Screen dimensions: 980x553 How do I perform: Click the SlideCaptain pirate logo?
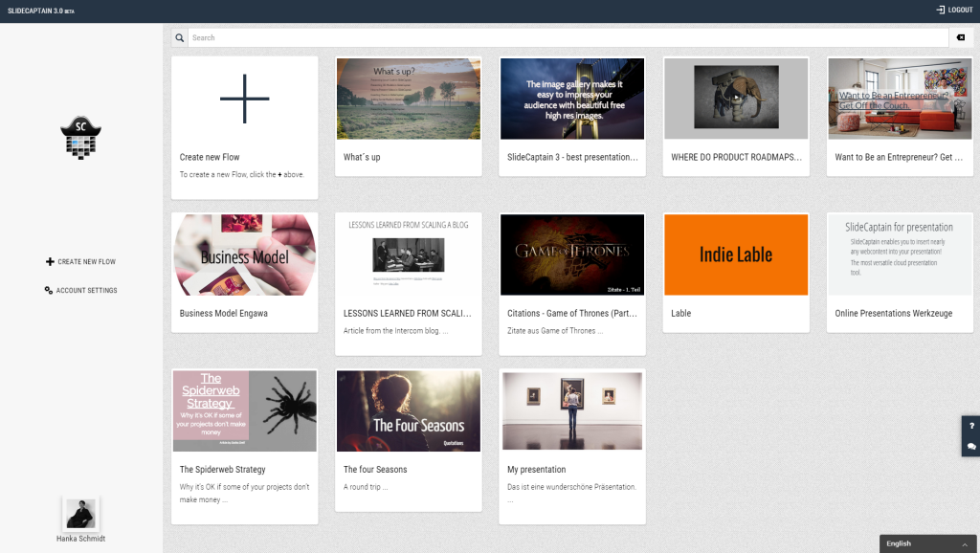pyautogui.click(x=80, y=140)
